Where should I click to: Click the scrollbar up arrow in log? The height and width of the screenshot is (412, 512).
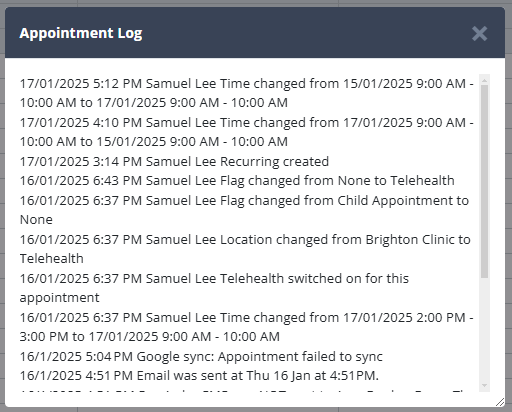(x=484, y=80)
